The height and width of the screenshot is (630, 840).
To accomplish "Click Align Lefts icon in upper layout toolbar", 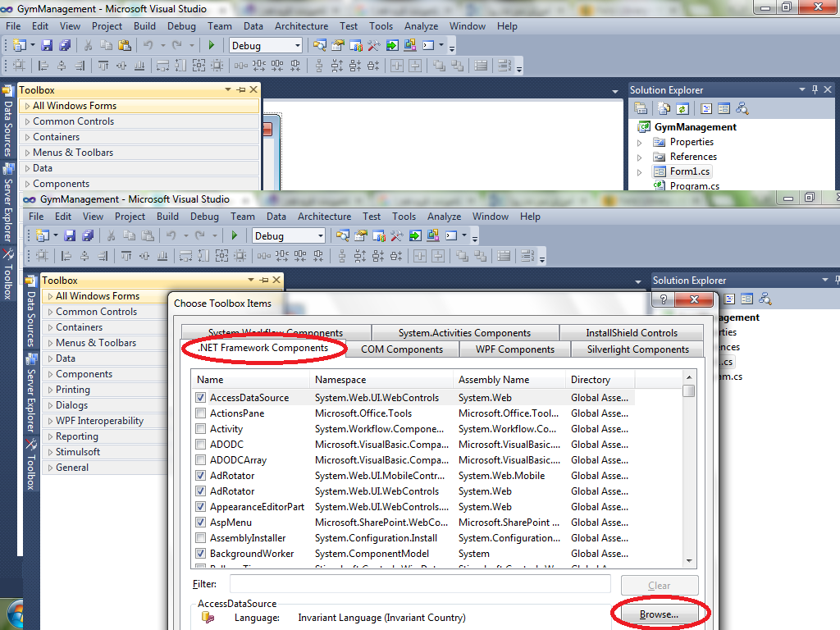I will [43, 66].
